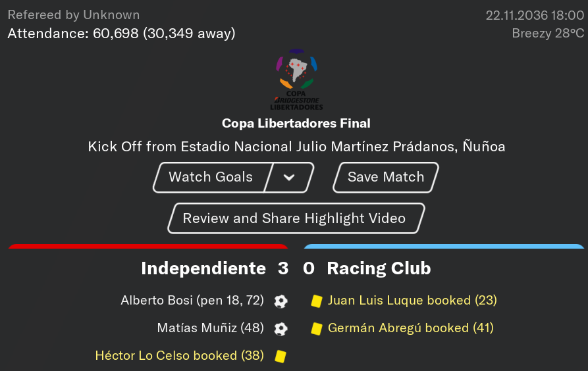Click the Save Match button
This screenshot has width=588, height=371.
click(x=386, y=177)
